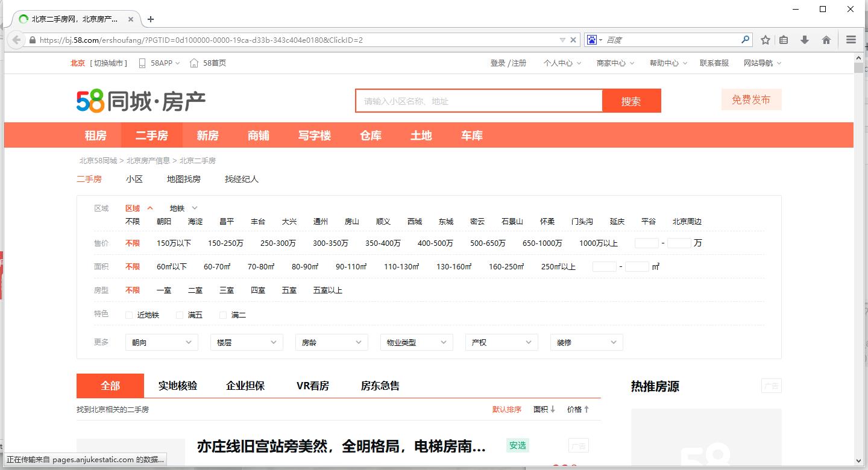
Task: Open the 地图找房 link
Action: click(184, 179)
